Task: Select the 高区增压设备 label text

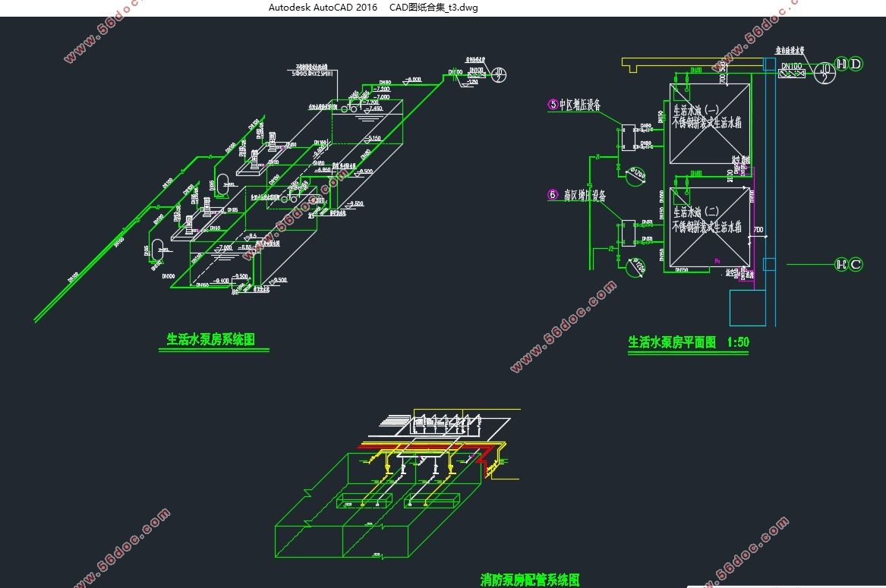Action: [x=585, y=196]
